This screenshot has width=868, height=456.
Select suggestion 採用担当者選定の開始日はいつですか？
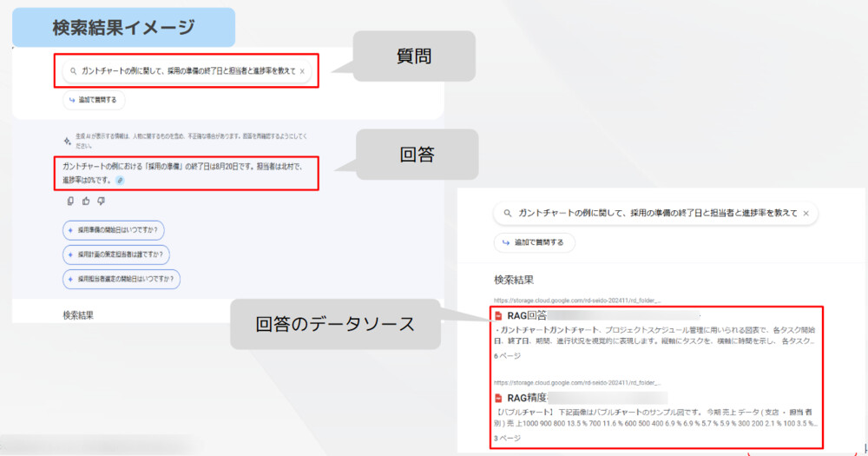(x=122, y=279)
